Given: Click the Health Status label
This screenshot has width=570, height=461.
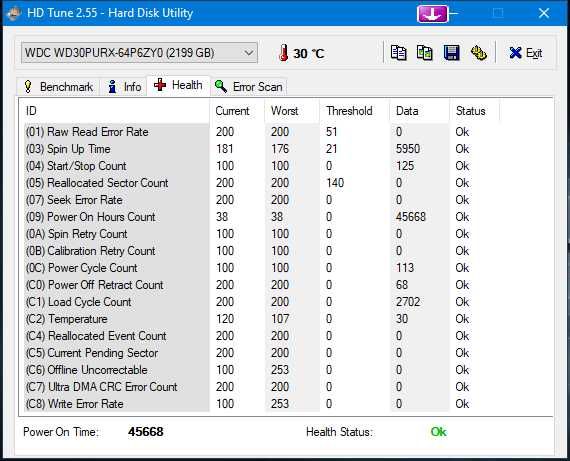Looking at the screenshot, I should (x=340, y=432).
